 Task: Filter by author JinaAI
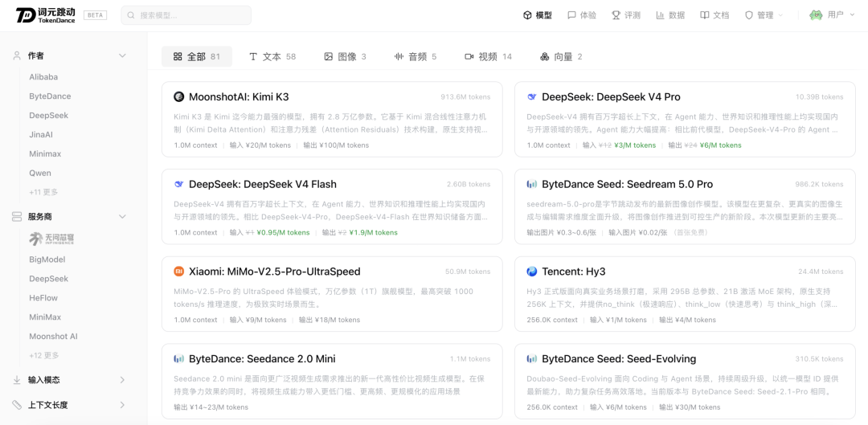pos(41,134)
